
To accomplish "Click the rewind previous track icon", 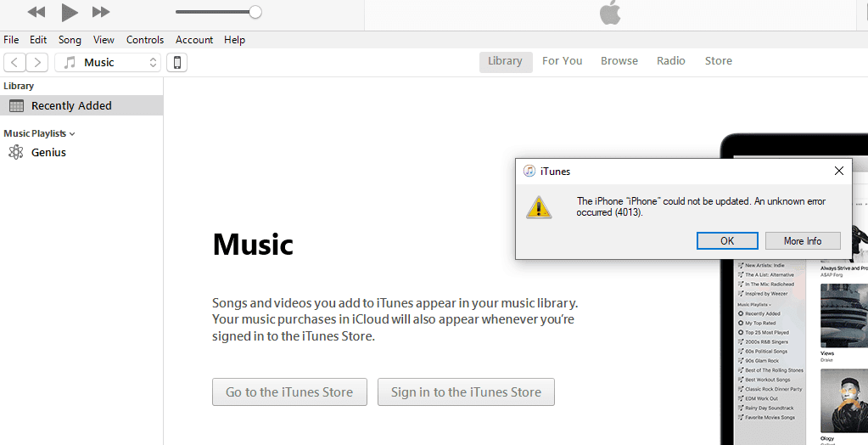I will 36,12.
